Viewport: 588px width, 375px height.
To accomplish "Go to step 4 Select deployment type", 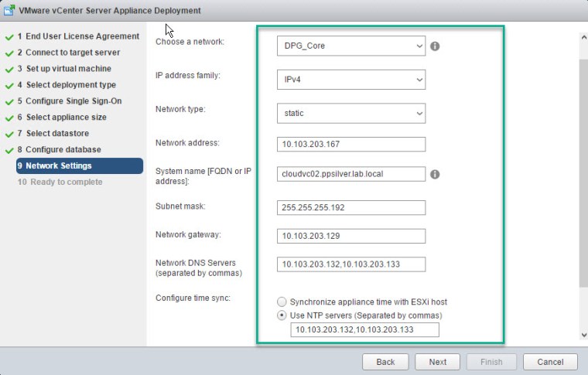I will click(x=67, y=85).
